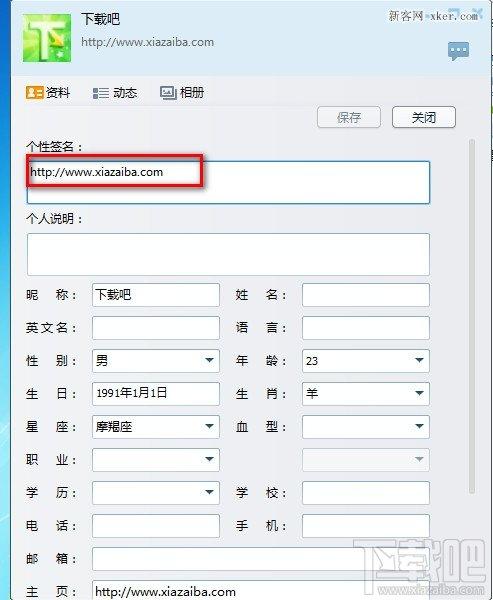Click the 学校 input field
The image size is (493, 600).
point(366,492)
